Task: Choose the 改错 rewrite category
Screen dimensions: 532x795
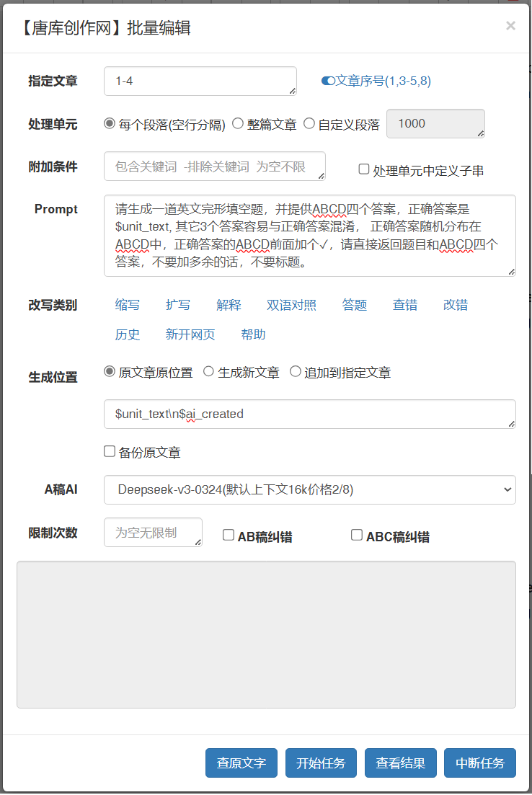Action: [x=456, y=305]
